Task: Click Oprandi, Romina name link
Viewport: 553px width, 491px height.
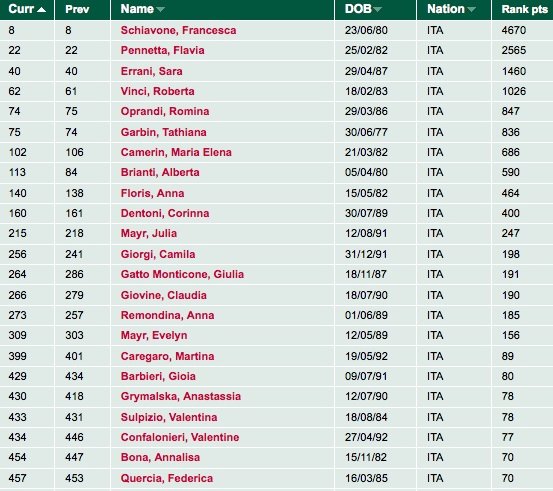Action: tap(165, 111)
